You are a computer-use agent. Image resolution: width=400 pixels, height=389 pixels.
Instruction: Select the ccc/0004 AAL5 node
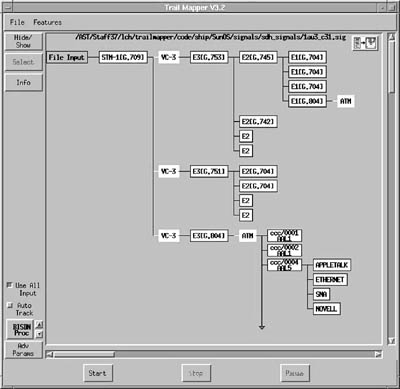[284, 265]
